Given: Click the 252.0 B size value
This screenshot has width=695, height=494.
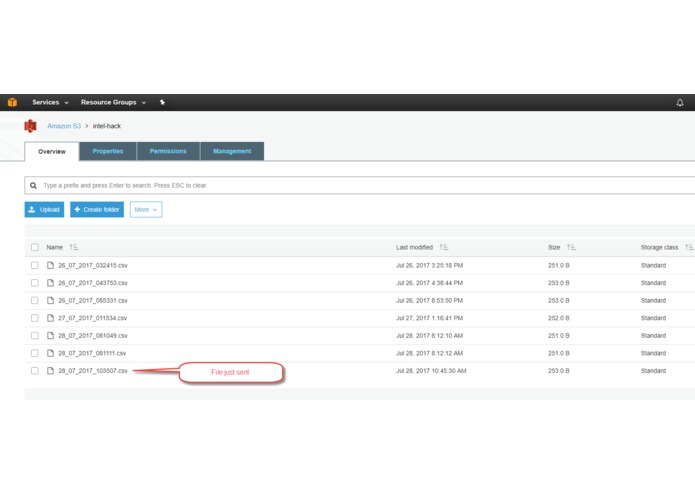Looking at the screenshot, I should coord(558,318).
